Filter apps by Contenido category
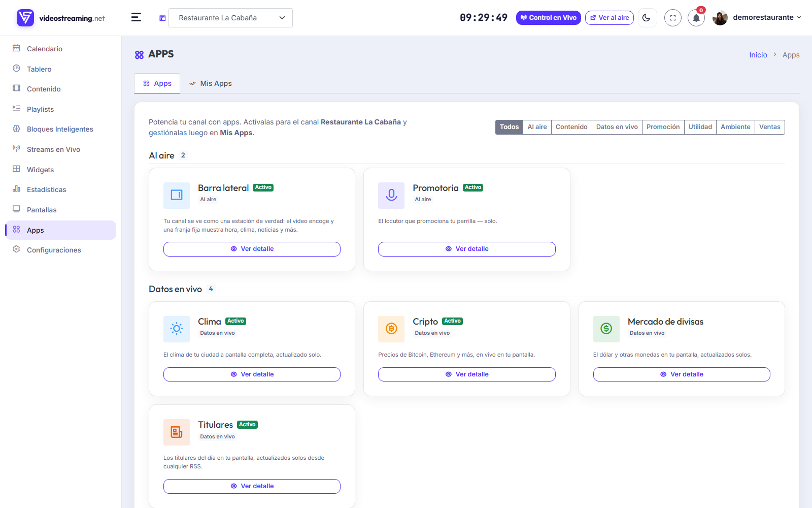Viewport: 812px width, 508px height. tap(571, 127)
